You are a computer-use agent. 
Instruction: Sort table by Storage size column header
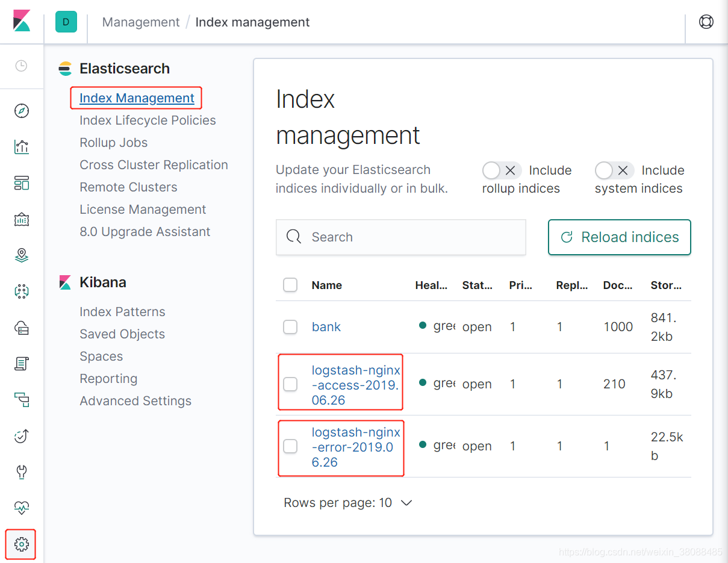point(667,285)
